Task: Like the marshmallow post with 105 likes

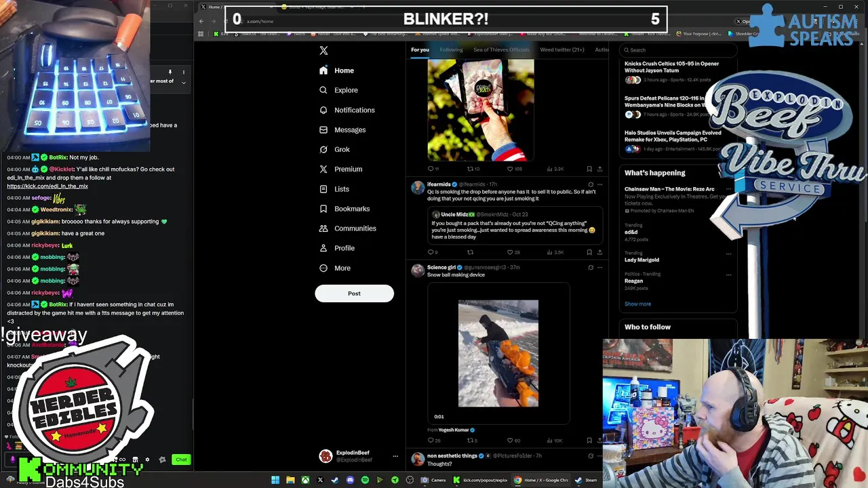Action: [x=515, y=169]
